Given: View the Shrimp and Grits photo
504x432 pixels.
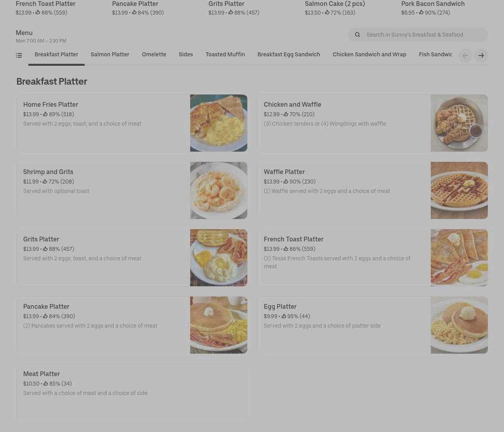Looking at the screenshot, I should tap(219, 190).
